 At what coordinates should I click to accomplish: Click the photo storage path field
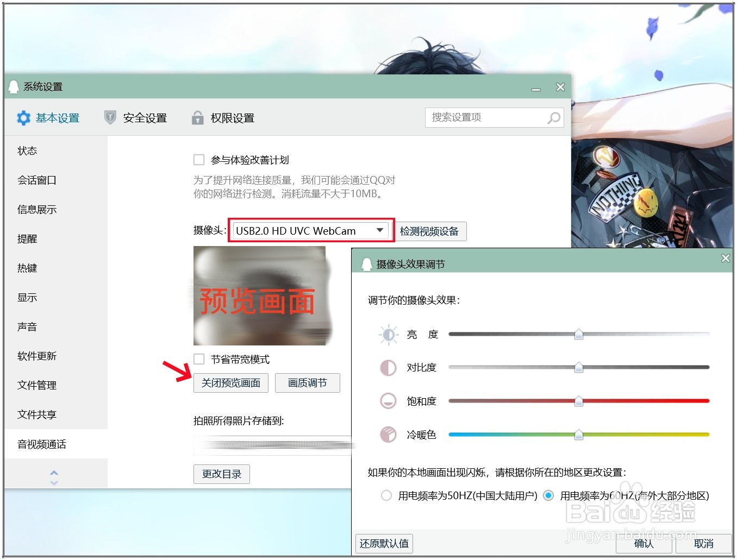273,445
